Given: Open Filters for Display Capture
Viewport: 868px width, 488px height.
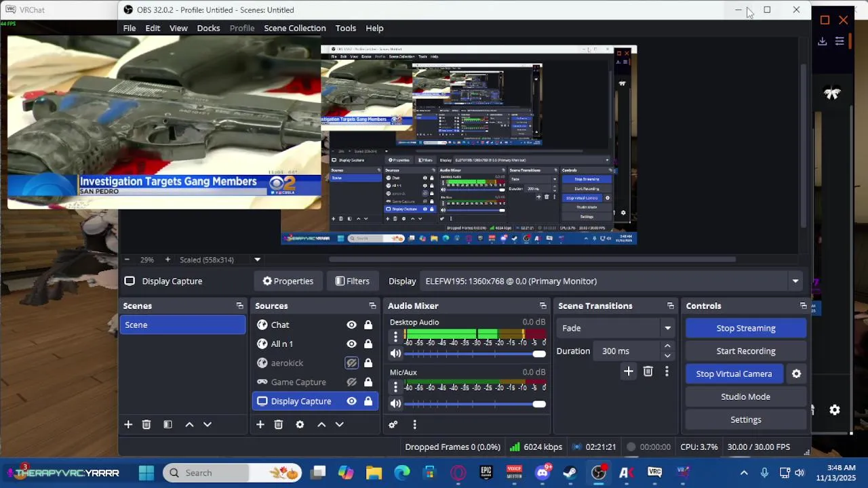Looking at the screenshot, I should (x=352, y=281).
